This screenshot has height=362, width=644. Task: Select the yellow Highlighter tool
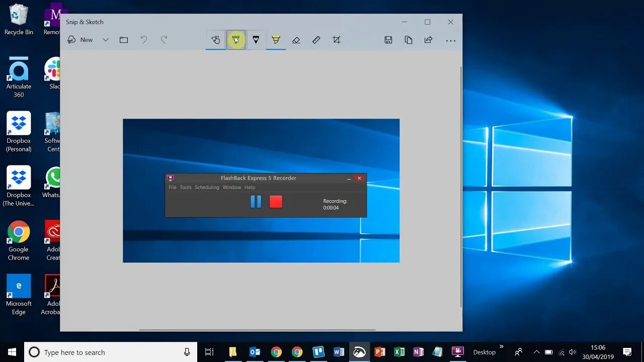[x=276, y=40]
